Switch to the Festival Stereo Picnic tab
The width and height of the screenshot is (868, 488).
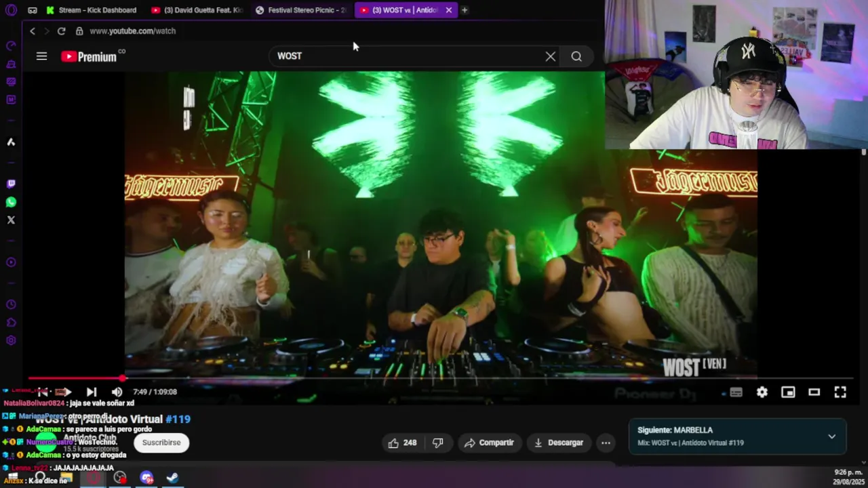click(300, 10)
